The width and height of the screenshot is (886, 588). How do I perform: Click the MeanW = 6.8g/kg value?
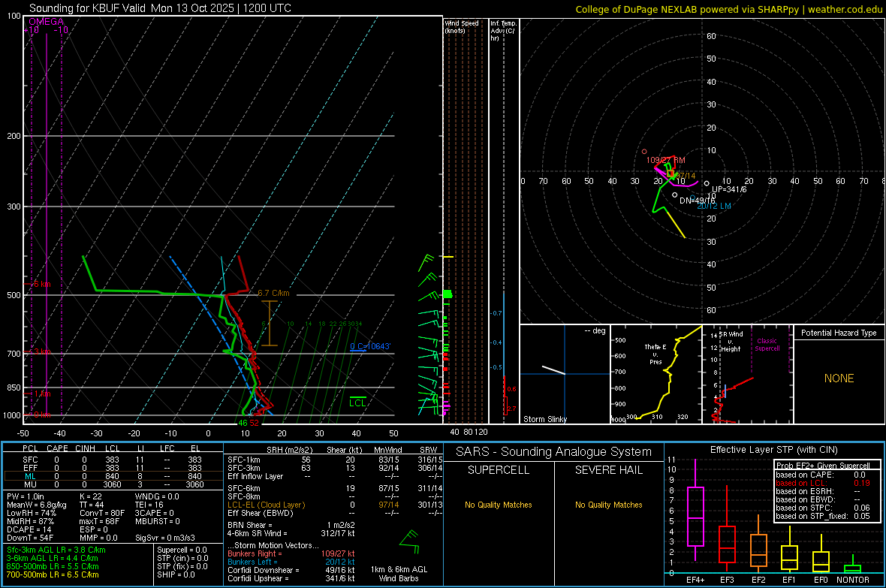pos(36,505)
